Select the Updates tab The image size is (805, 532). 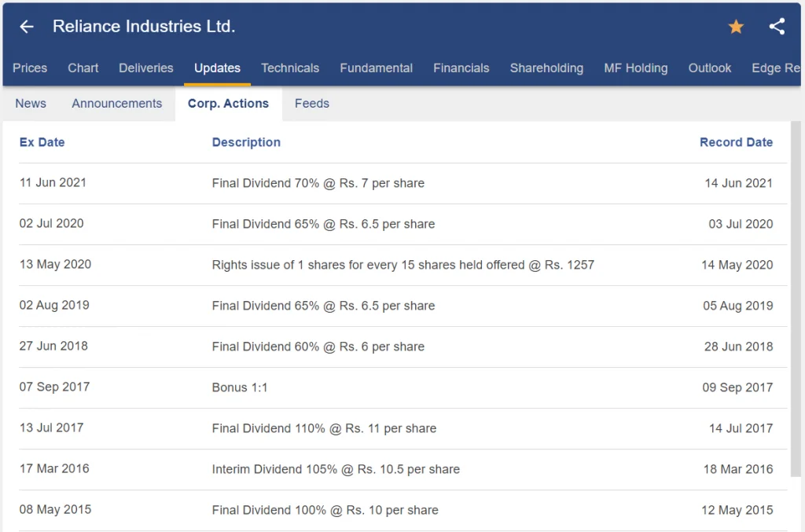[217, 68]
